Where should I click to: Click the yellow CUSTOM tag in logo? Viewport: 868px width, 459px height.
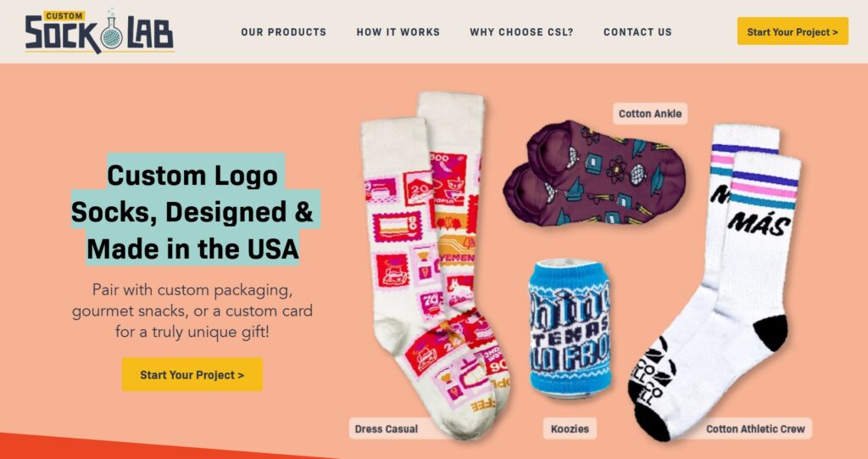64,15
